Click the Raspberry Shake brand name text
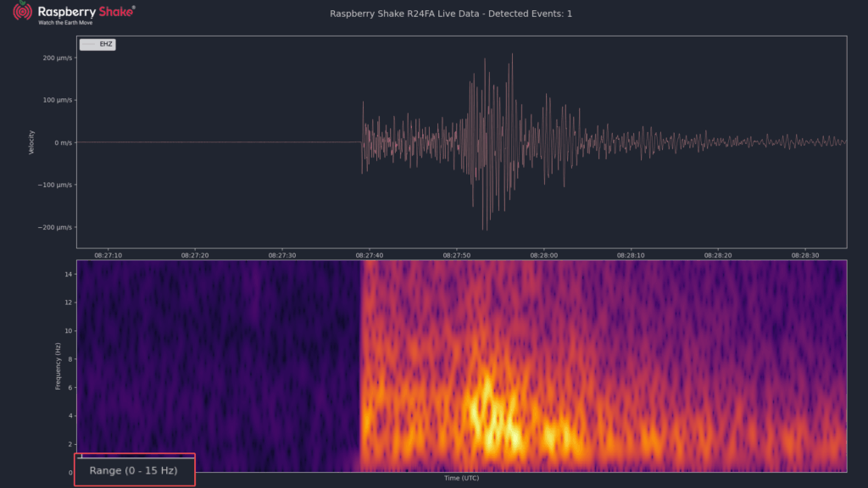868x488 pixels. coord(86,12)
